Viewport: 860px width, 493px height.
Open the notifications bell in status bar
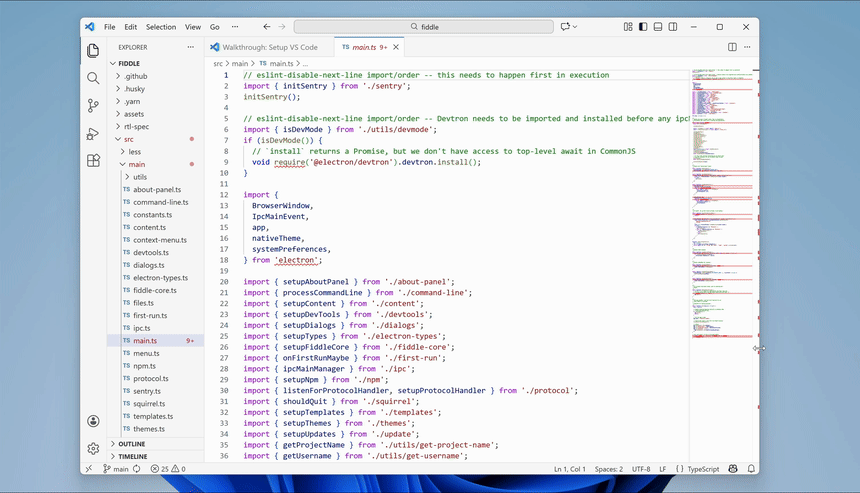(x=749, y=469)
